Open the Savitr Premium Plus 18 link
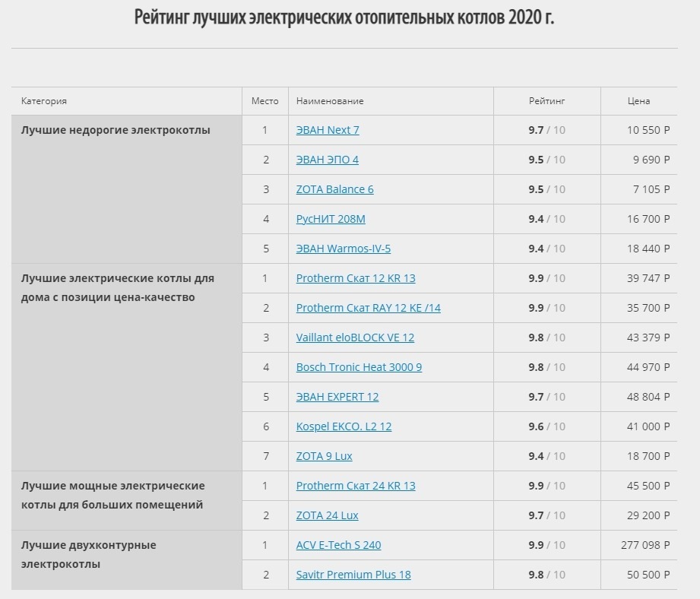Image resolution: width=700 pixels, height=599 pixels. [x=353, y=575]
